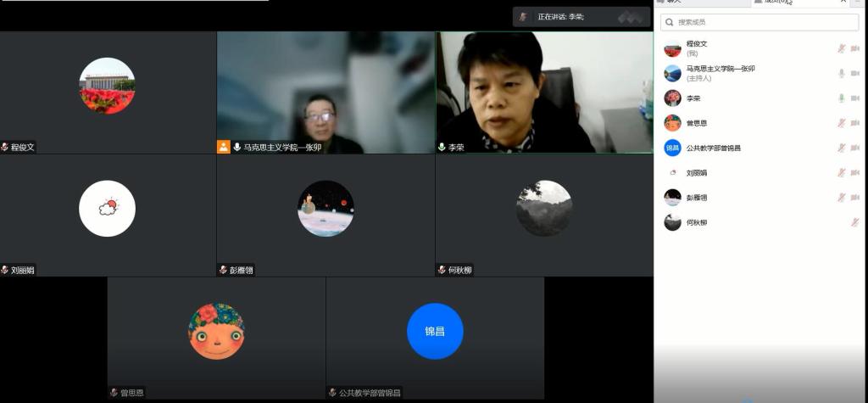Toggle microphone icon for 李荣 in member list
Image resolution: width=868 pixels, height=403 pixels.
[842, 98]
